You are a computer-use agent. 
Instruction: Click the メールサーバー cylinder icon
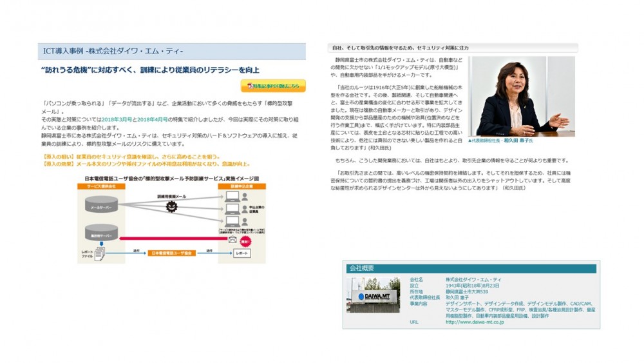tap(102, 205)
